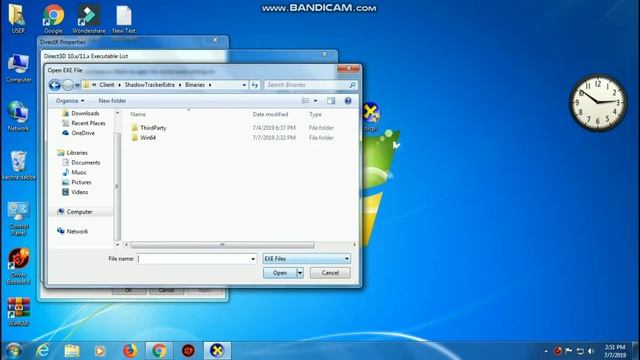Click the horizontal scrollbar in the file list
The height and width of the screenshot is (360, 640).
click(222, 244)
